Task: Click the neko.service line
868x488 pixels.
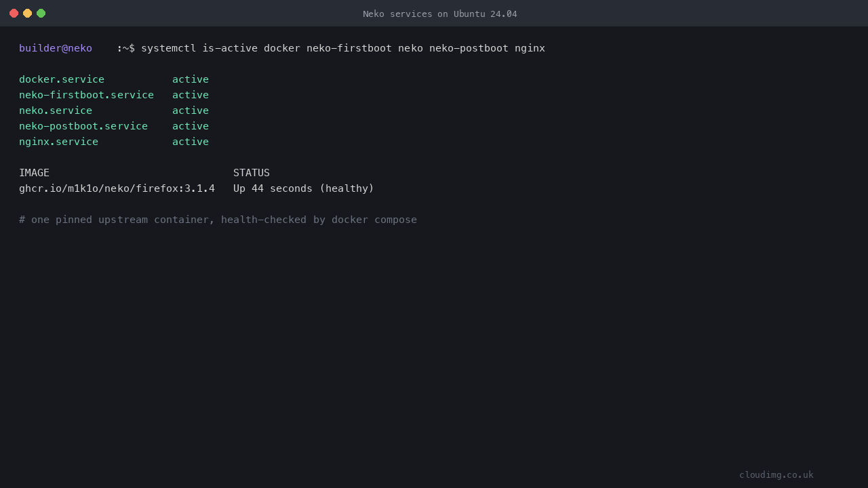Action: pos(114,110)
